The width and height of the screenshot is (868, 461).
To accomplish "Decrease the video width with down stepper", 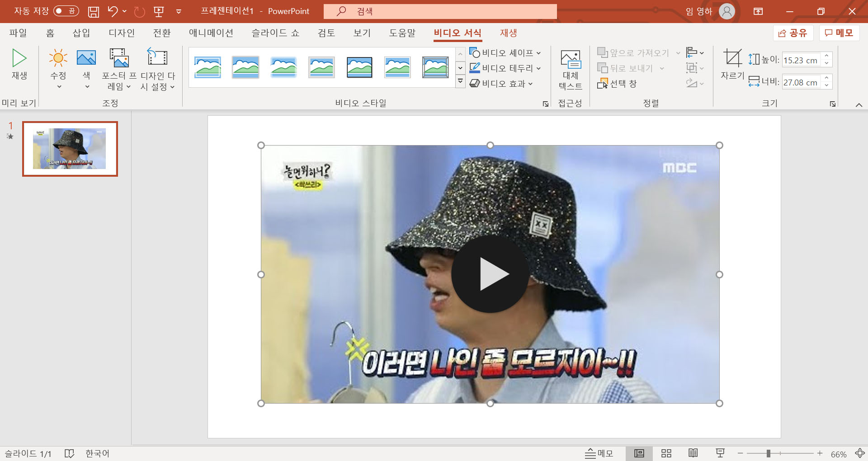I will [x=826, y=86].
